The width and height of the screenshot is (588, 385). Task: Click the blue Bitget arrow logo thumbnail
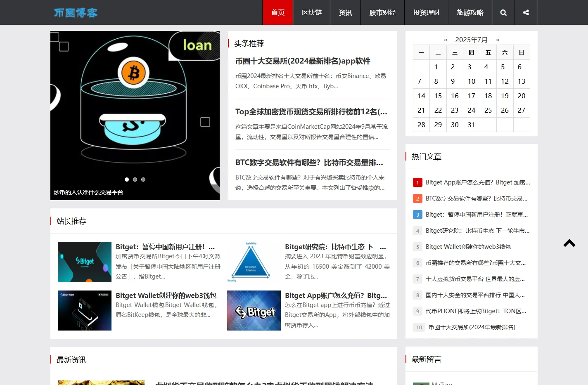pos(254,310)
